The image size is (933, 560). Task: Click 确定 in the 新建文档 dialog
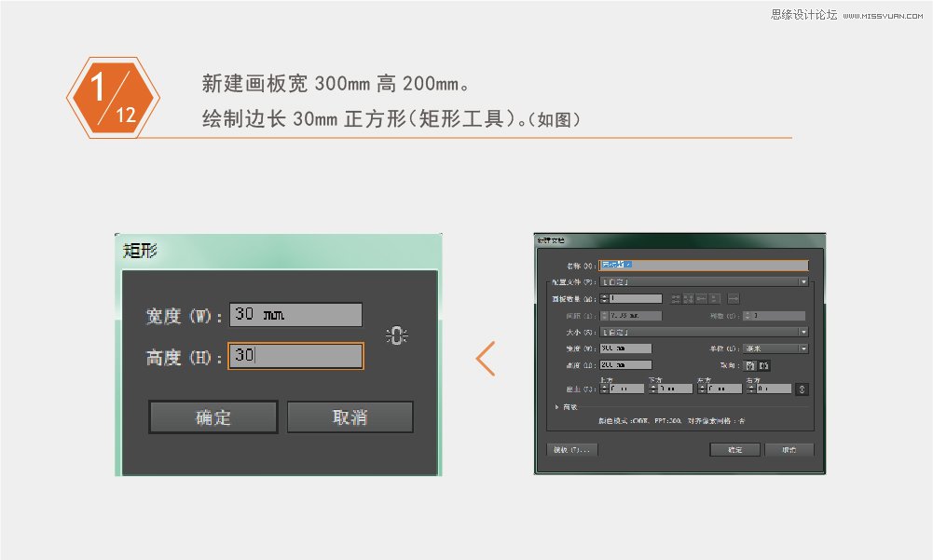(x=735, y=448)
